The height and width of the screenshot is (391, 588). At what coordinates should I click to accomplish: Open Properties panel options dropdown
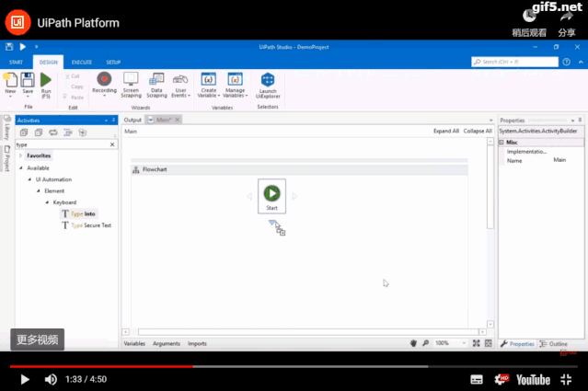[572, 121]
